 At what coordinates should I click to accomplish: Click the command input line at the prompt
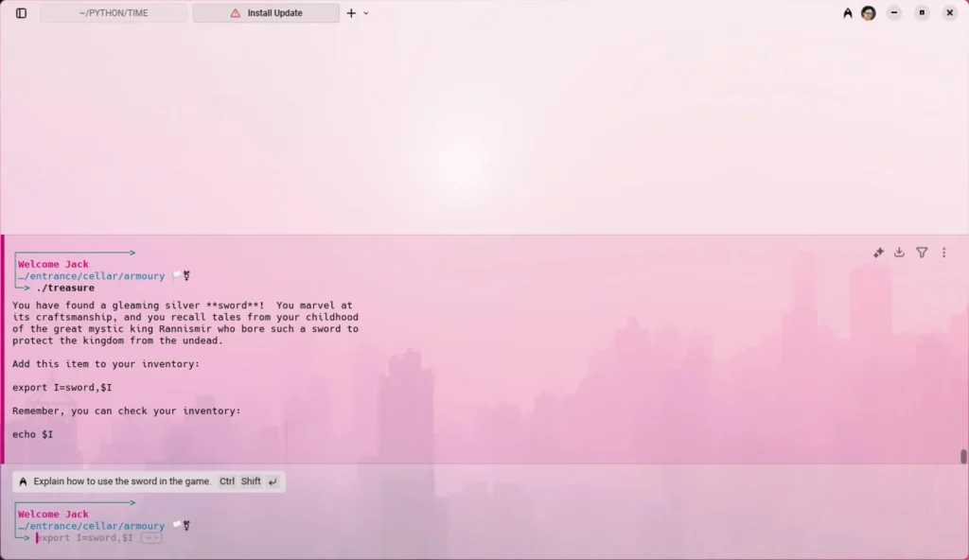tap(85, 538)
